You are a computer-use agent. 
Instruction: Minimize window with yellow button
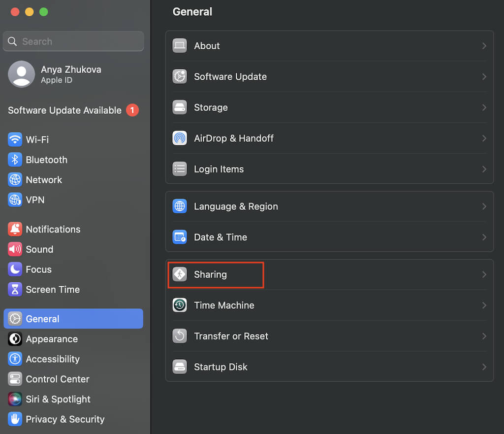(x=29, y=12)
